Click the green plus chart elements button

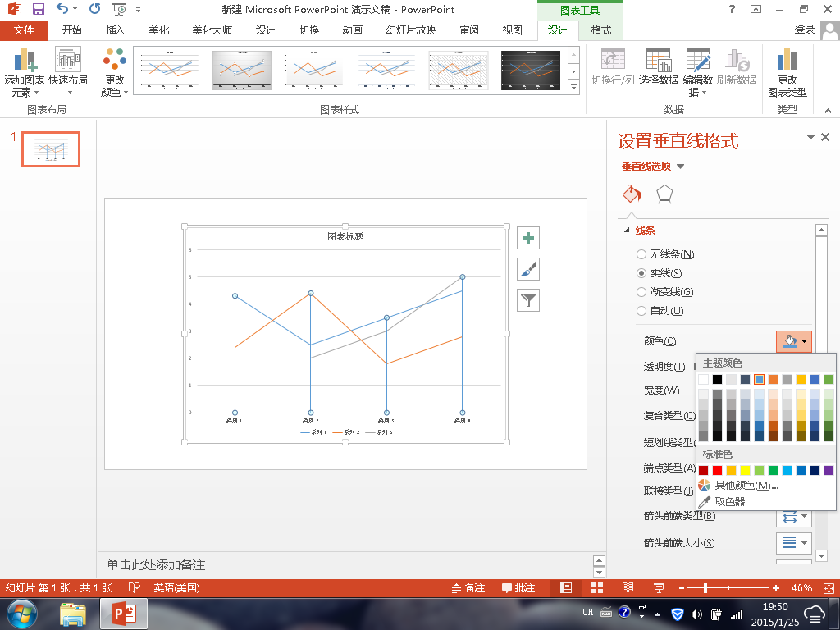pos(528,239)
